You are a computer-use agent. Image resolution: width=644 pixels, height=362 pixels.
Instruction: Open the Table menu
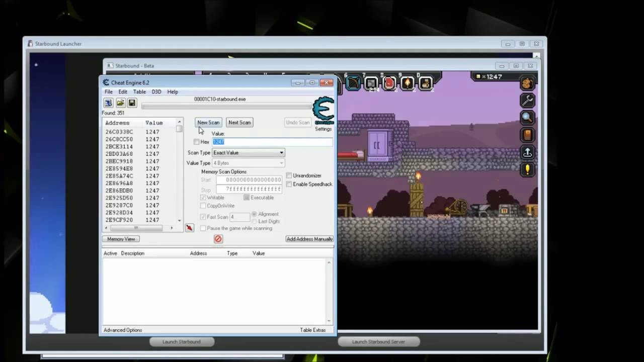click(x=139, y=92)
